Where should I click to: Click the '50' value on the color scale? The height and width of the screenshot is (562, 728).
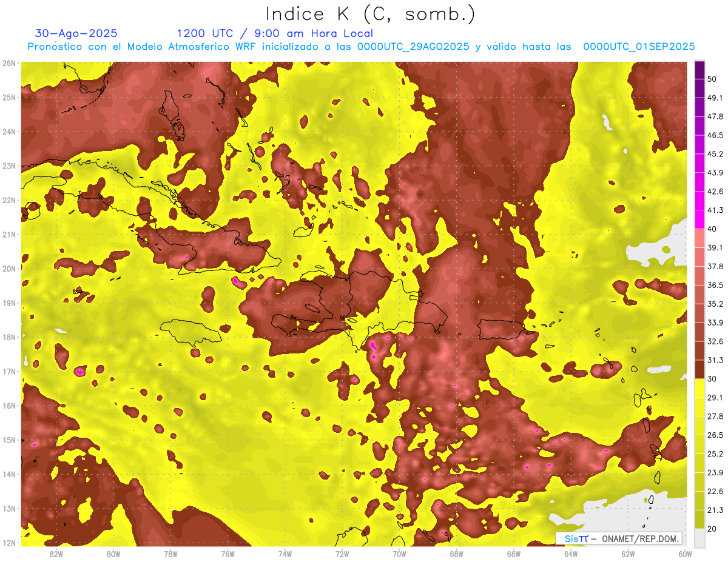click(x=712, y=79)
